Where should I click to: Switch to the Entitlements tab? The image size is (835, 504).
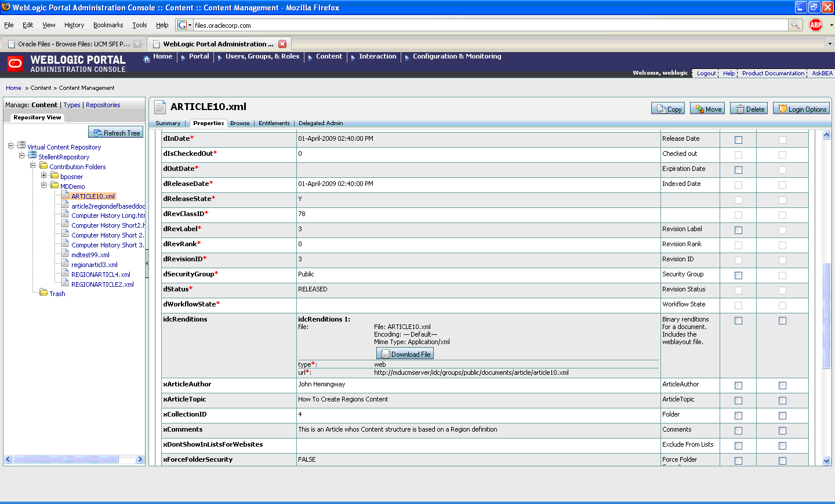[x=274, y=123]
